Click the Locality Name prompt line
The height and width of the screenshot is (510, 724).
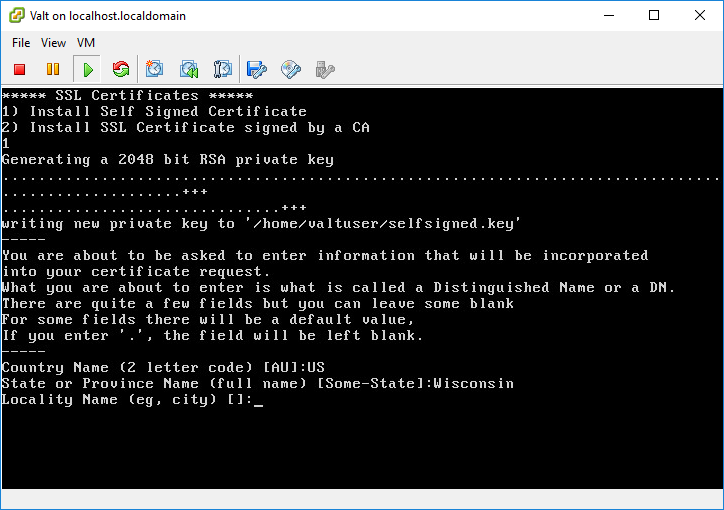132,400
